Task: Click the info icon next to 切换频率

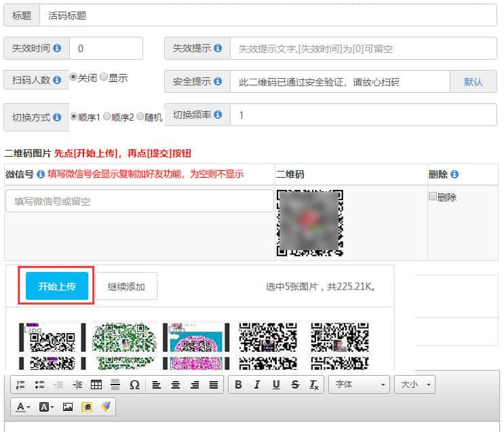Action: (x=218, y=115)
